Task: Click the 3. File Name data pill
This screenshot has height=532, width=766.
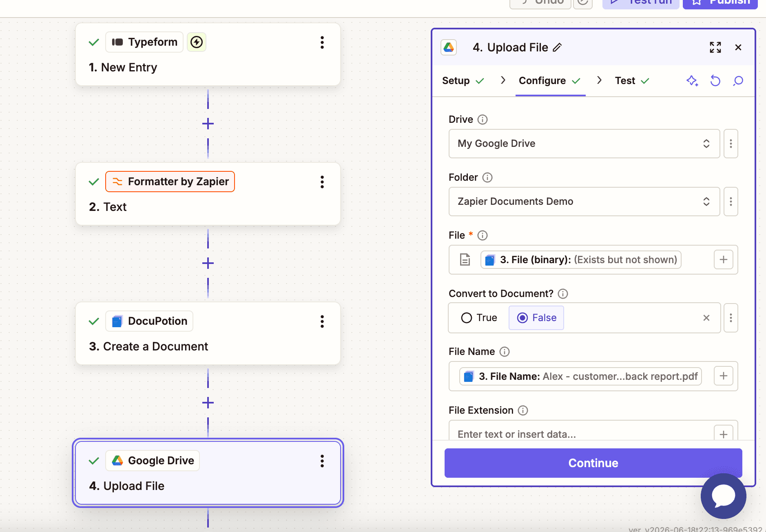Action: coord(580,376)
